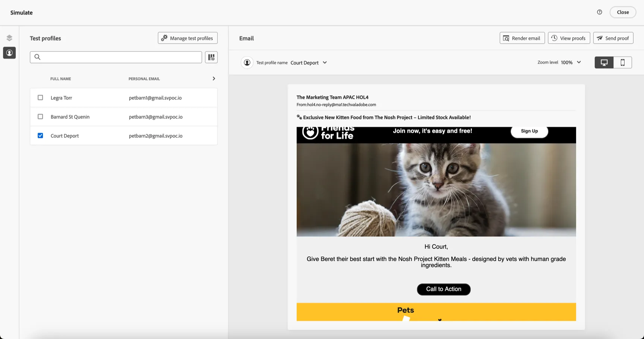Click the Render email button

[522, 38]
